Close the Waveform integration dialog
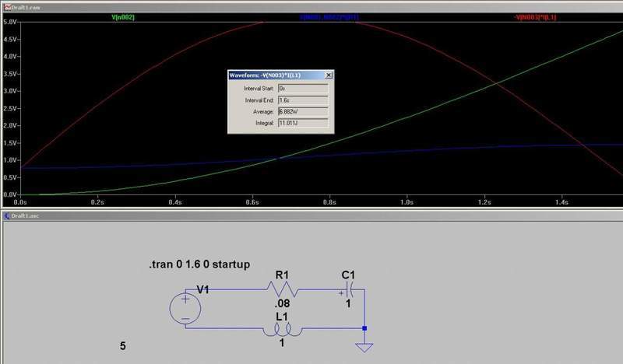This screenshot has width=623, height=364. tap(329, 75)
